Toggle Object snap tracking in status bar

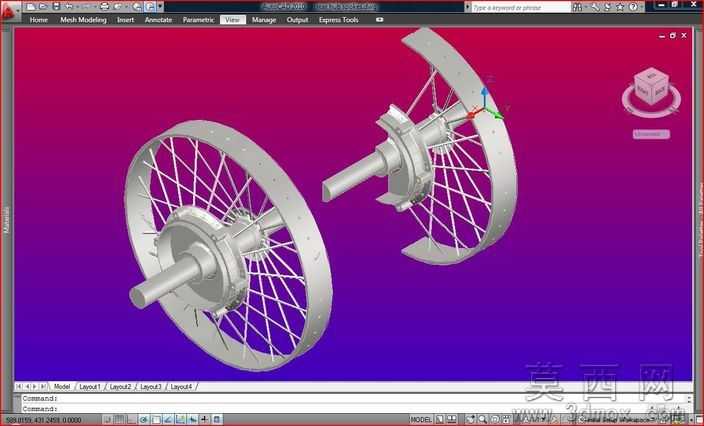coord(168,420)
